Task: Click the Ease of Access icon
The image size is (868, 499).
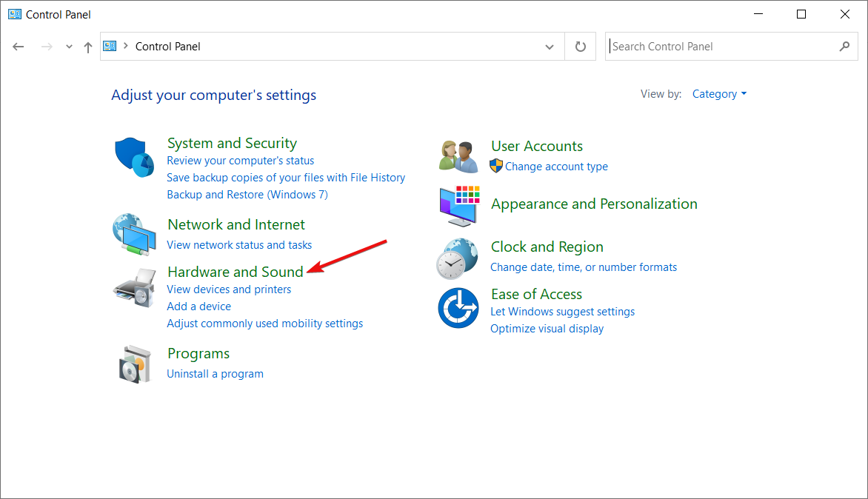Action: pos(458,307)
